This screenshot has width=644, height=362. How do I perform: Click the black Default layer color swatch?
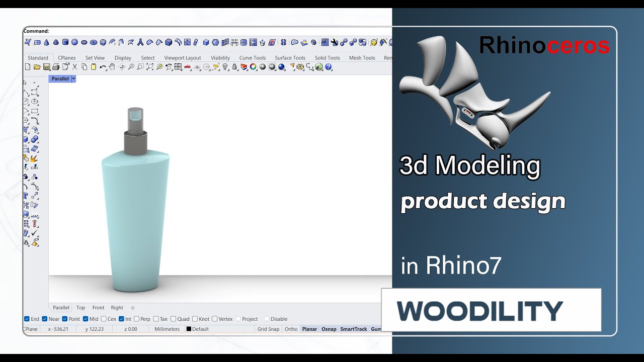pyautogui.click(x=189, y=329)
